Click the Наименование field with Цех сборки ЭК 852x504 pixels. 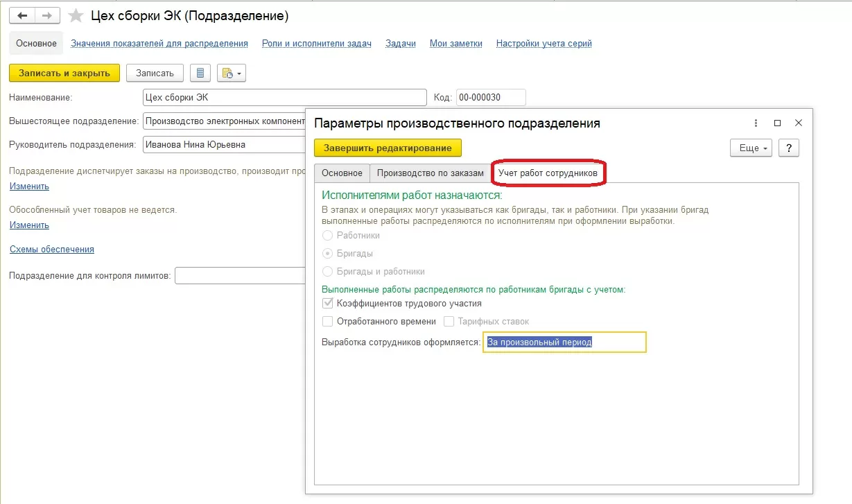coord(284,98)
